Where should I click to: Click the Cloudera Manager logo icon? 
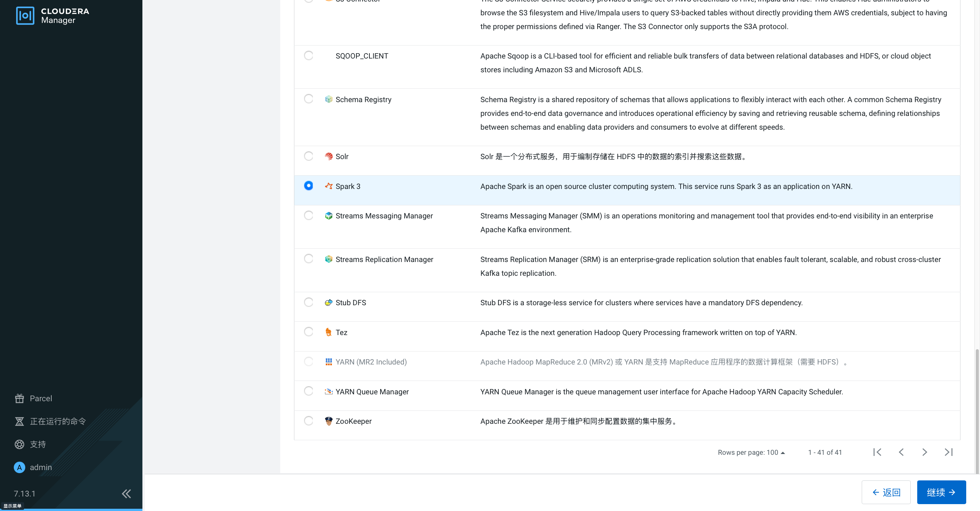pyautogui.click(x=25, y=16)
